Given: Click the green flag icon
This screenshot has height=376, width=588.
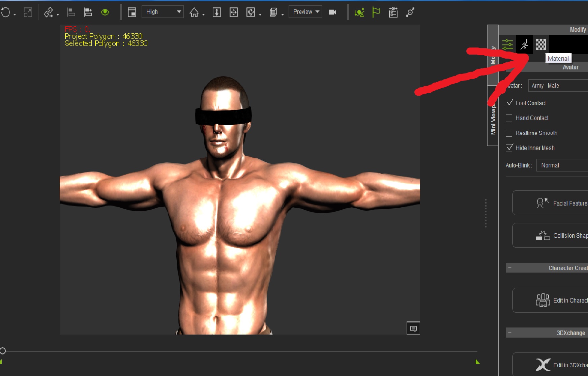Looking at the screenshot, I should [x=376, y=12].
